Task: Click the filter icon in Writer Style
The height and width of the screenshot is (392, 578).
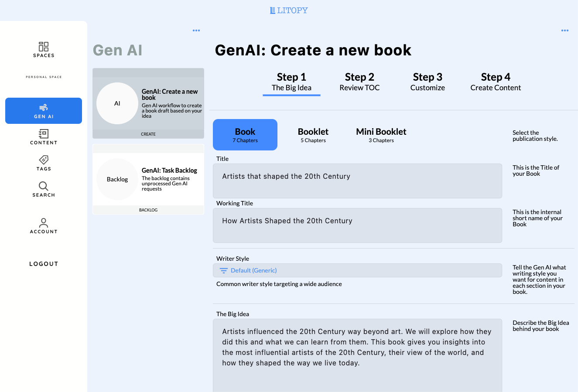Action: click(x=224, y=270)
